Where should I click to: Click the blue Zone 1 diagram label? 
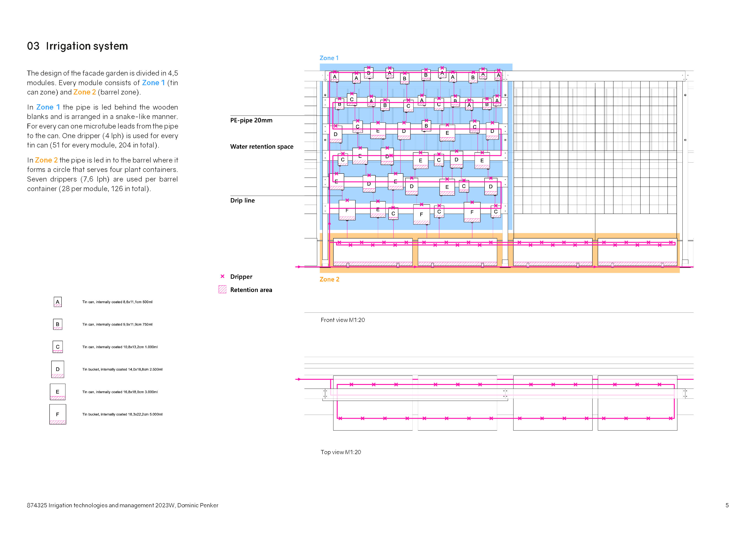click(x=329, y=58)
